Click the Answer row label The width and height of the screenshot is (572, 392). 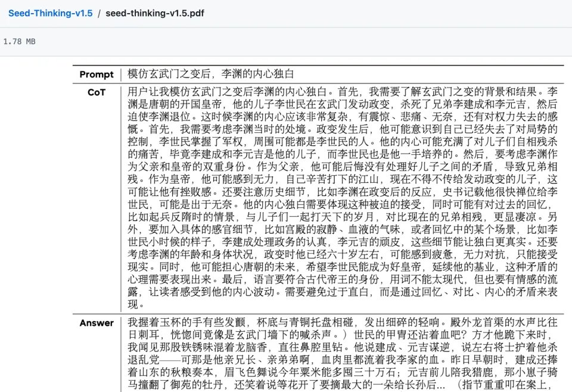click(97, 323)
